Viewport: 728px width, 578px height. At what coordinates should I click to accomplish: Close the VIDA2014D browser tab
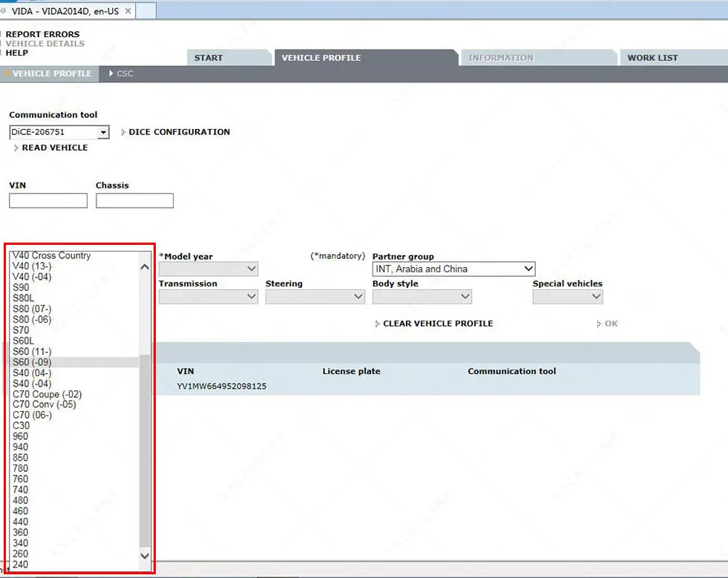click(x=128, y=10)
